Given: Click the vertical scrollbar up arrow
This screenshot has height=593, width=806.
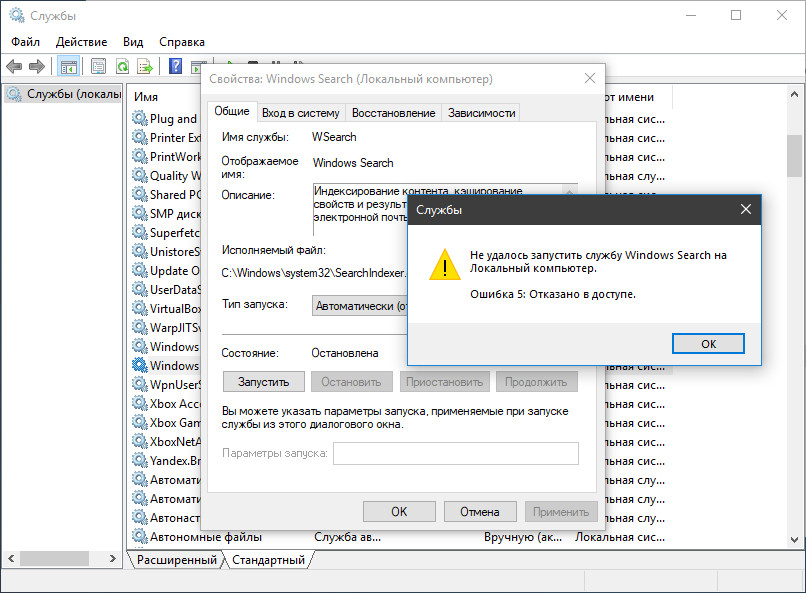Looking at the screenshot, I should click(794, 95).
